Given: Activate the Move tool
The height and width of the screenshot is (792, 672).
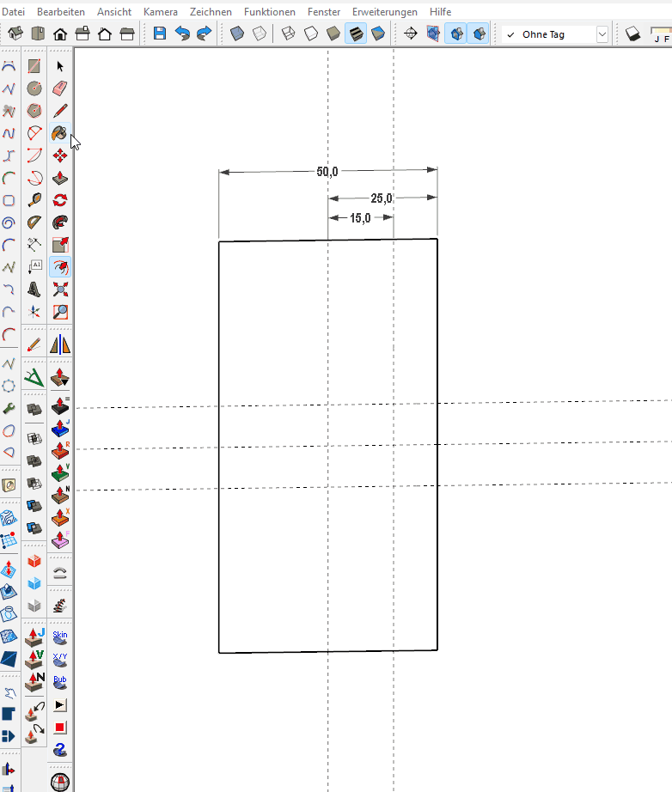Looking at the screenshot, I should [60, 155].
